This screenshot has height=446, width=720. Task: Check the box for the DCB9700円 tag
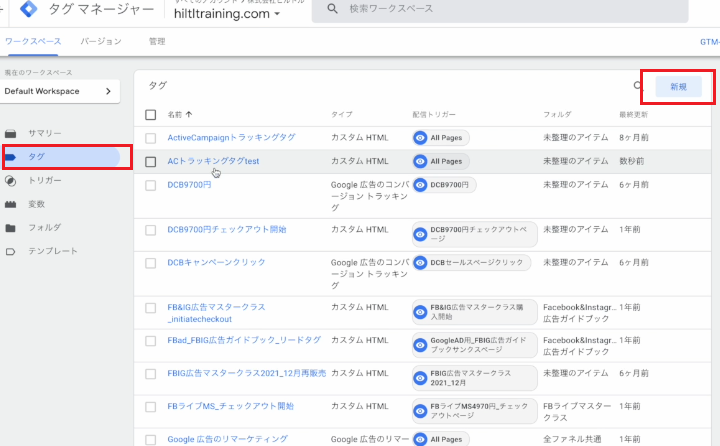pyautogui.click(x=151, y=186)
